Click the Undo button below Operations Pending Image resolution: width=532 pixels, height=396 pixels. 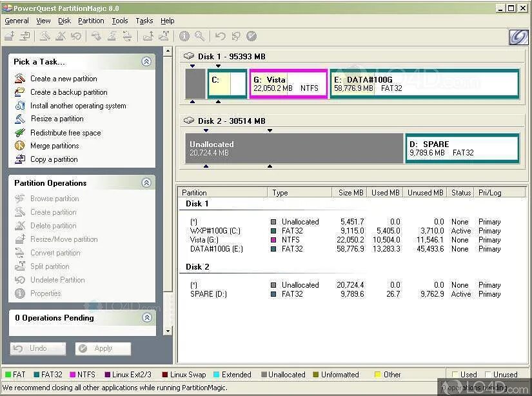click(38, 348)
